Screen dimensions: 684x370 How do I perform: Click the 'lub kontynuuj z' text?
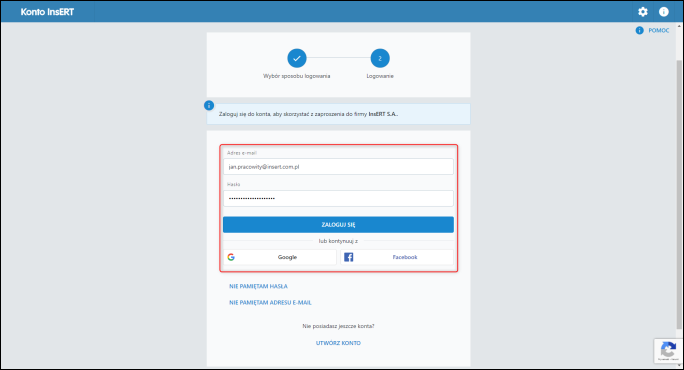[x=338, y=241]
